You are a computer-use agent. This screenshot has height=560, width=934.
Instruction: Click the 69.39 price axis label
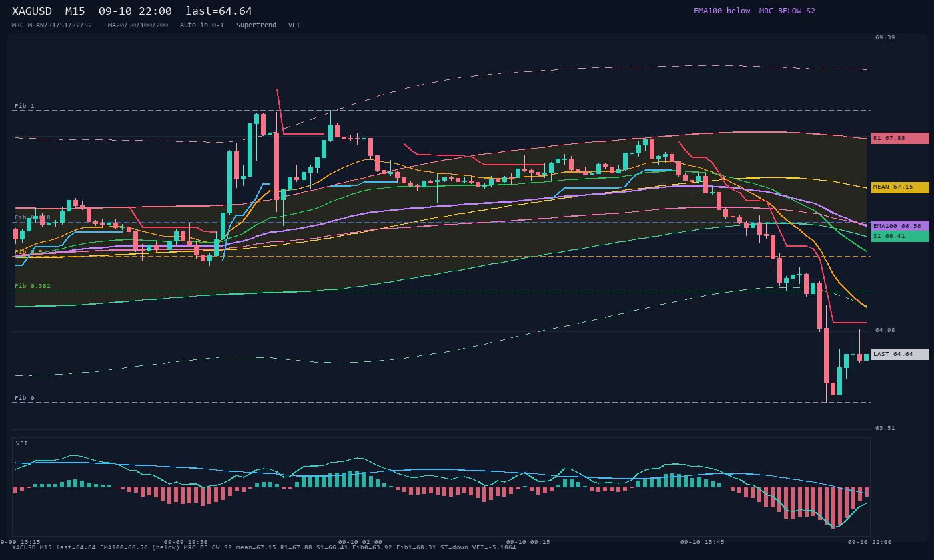point(885,37)
